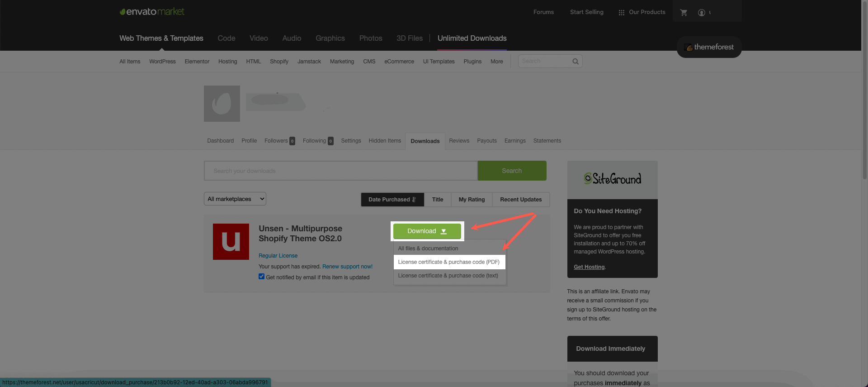Click the Unsen theme red thumbnail
This screenshot has width=868, height=387.
pyautogui.click(x=231, y=242)
